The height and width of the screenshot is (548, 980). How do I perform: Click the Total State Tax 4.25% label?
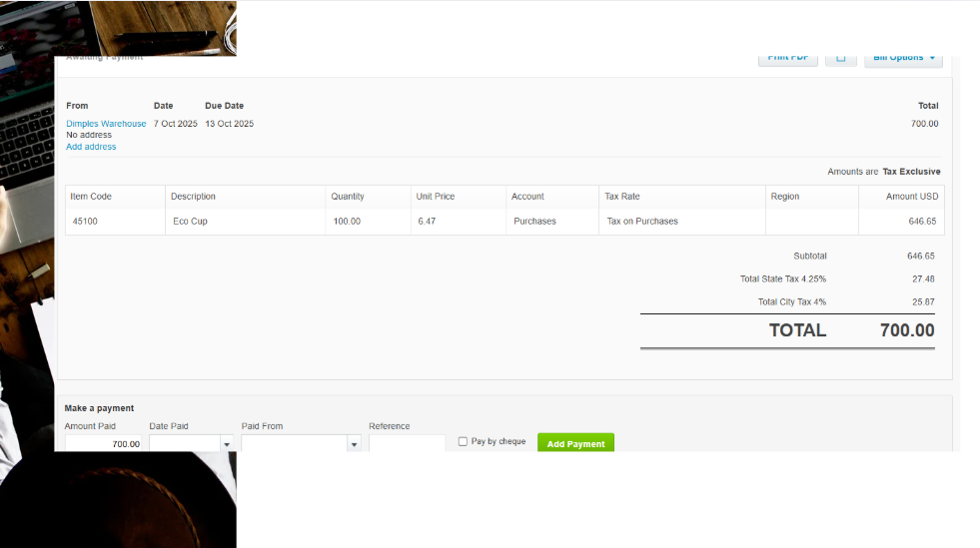point(783,279)
